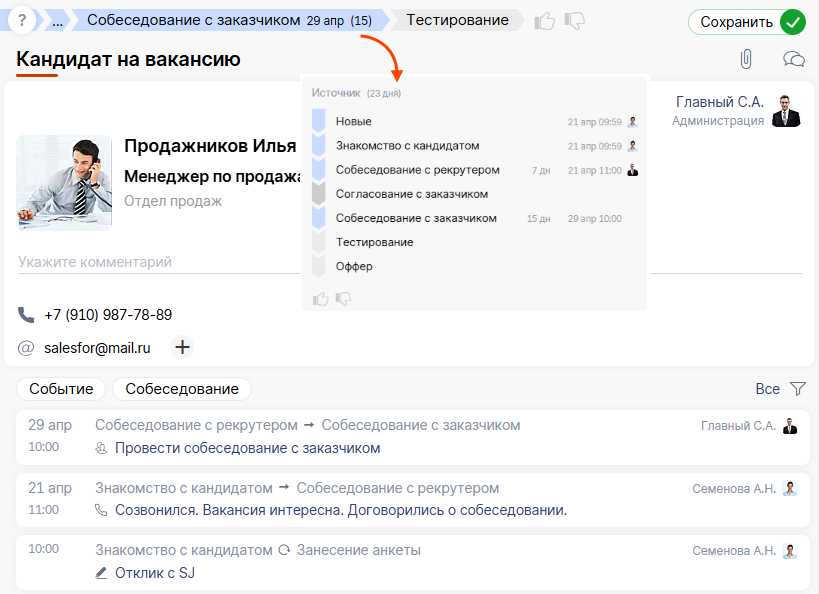Open candidate photo thumbnail

pyautogui.click(x=57, y=182)
